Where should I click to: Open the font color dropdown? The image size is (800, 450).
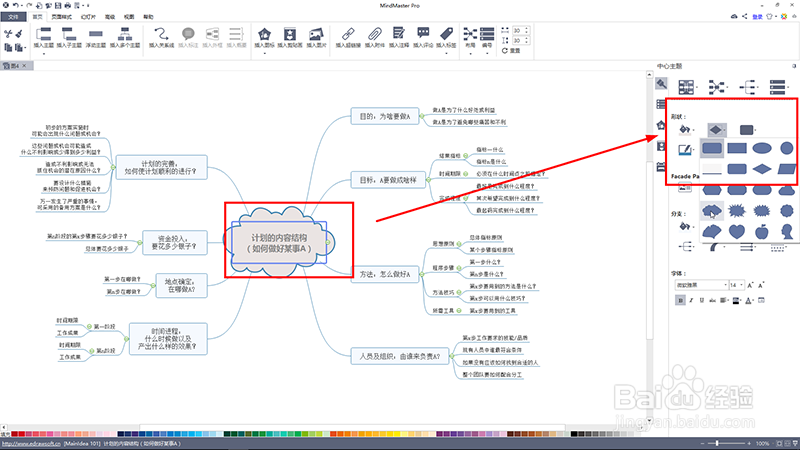point(749,301)
